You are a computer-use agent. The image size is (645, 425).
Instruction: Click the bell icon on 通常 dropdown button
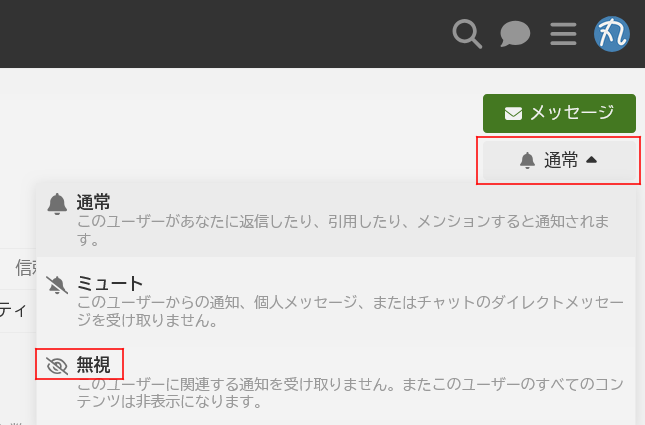pyautogui.click(x=527, y=160)
